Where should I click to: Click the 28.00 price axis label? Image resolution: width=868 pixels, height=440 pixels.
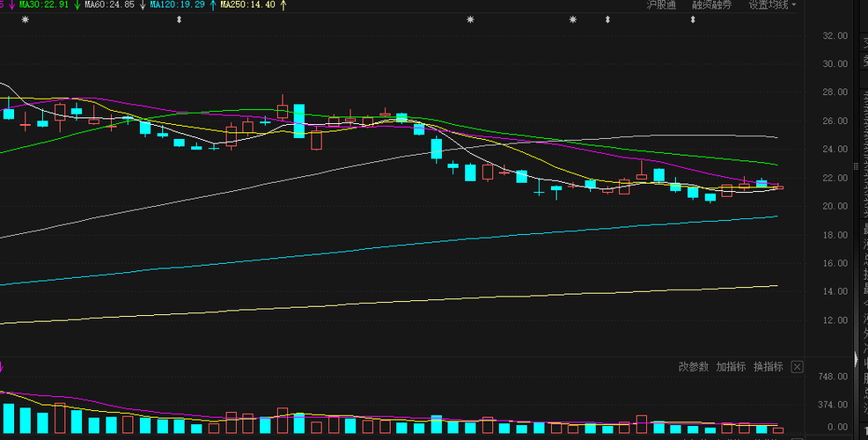(x=835, y=92)
